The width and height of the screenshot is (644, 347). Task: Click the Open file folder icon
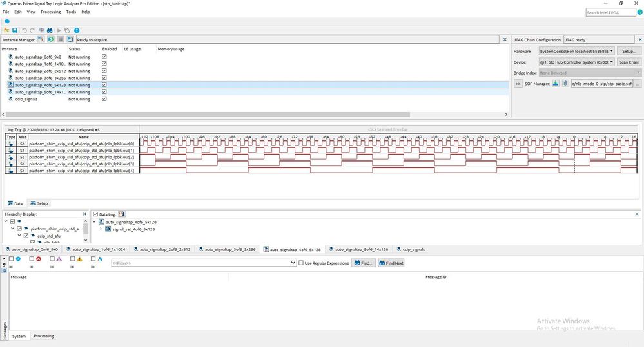6,30
